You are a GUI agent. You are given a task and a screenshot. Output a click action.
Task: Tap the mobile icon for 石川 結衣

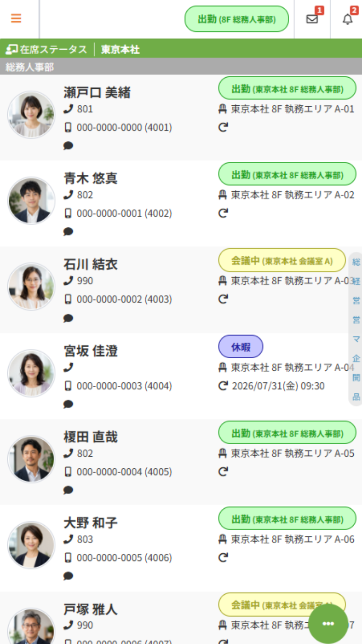[x=68, y=299]
